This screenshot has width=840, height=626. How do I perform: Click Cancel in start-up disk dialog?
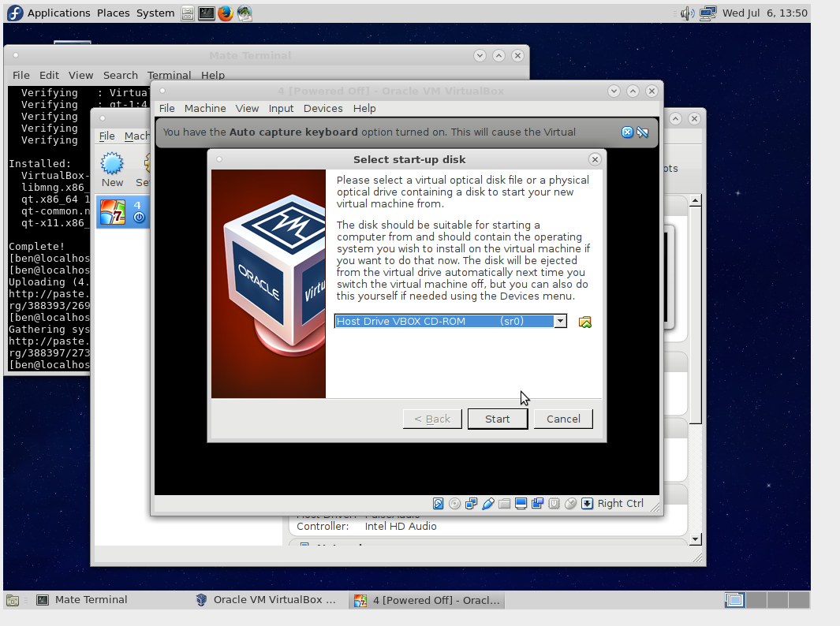coord(563,419)
